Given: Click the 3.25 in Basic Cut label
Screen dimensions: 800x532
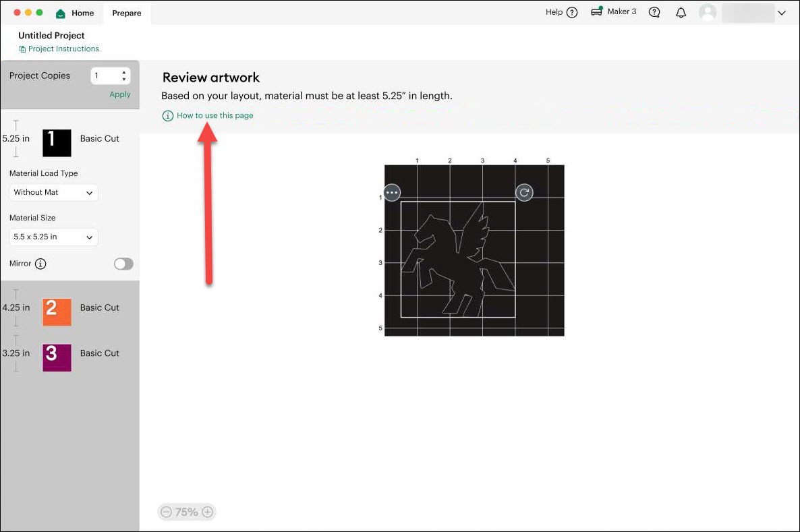Looking at the screenshot, I should coord(99,353).
